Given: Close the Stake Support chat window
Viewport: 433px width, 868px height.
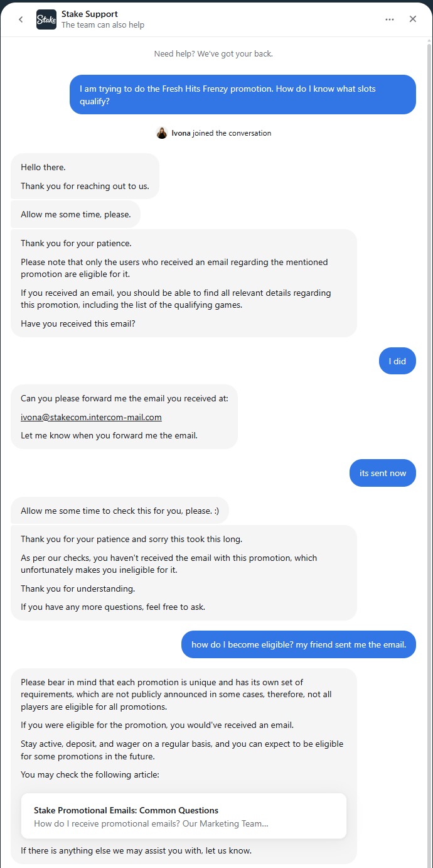Looking at the screenshot, I should [x=413, y=19].
